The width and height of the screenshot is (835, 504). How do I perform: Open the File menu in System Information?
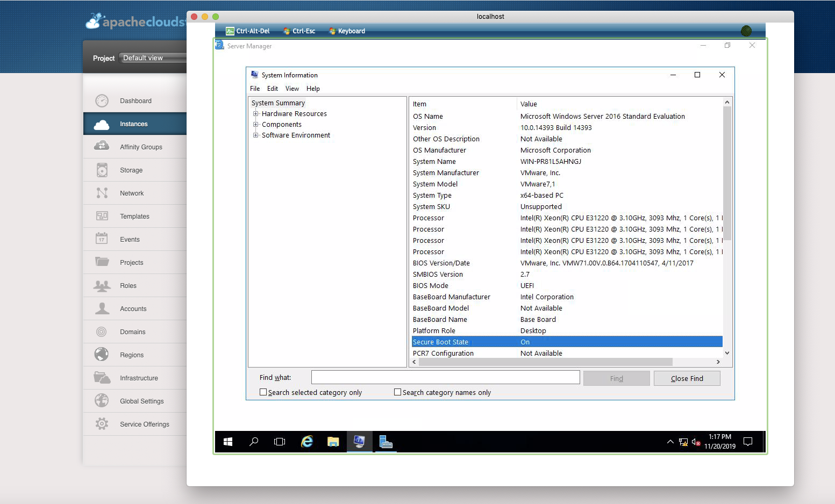click(255, 89)
